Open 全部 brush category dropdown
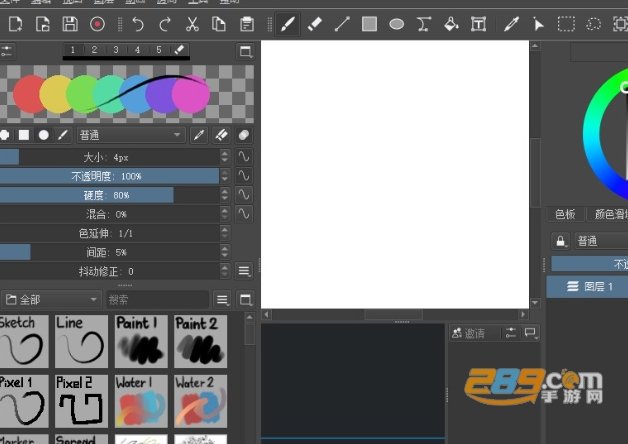Screen dimensions: 628x444 coord(51,299)
